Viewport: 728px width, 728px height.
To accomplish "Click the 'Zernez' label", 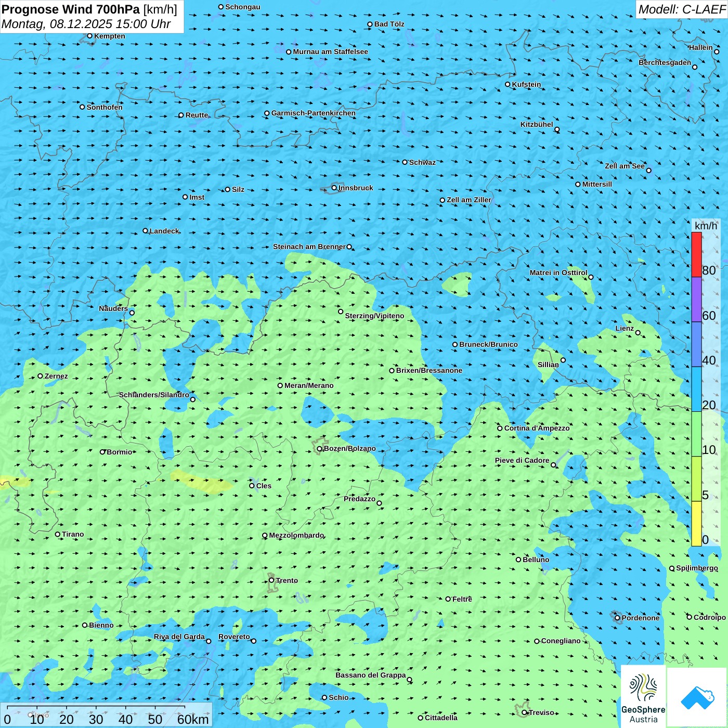I will click(56, 376).
